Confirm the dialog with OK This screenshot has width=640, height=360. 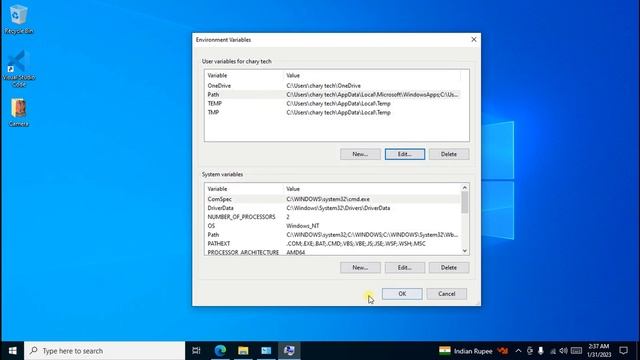402,294
